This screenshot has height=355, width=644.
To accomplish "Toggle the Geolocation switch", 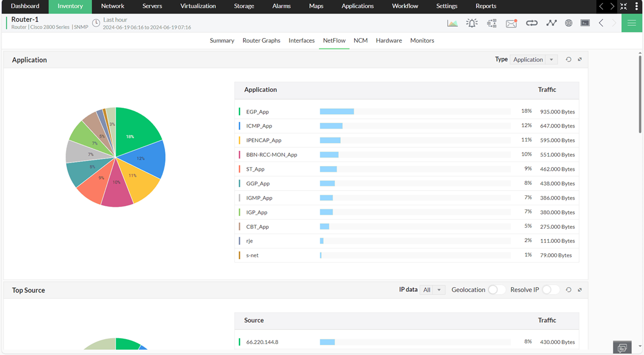I will coord(496,289).
